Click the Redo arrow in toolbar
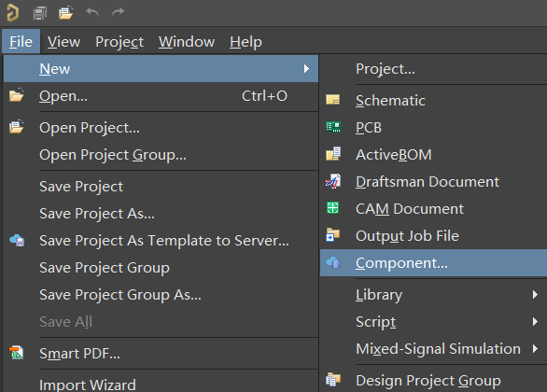This screenshot has width=547, height=392. (118, 12)
